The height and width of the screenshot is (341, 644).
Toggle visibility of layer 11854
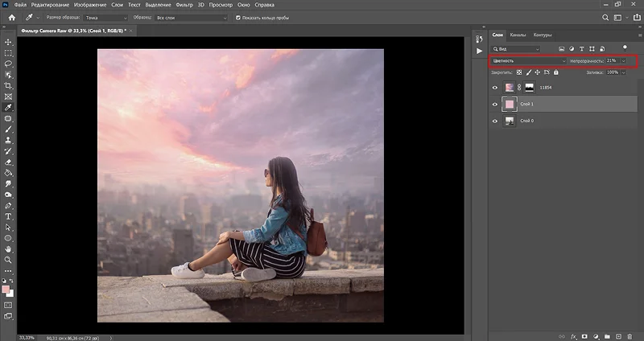495,88
